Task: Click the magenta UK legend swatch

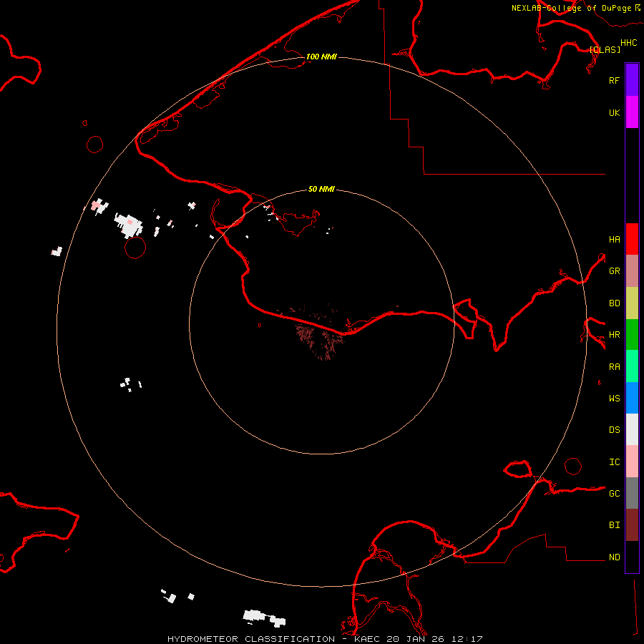Action: coord(632,112)
